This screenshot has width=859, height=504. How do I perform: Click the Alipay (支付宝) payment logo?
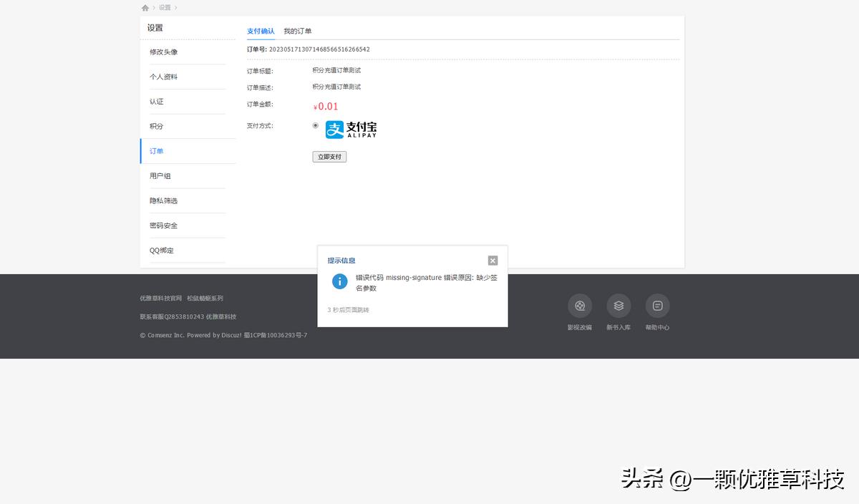[x=350, y=129]
